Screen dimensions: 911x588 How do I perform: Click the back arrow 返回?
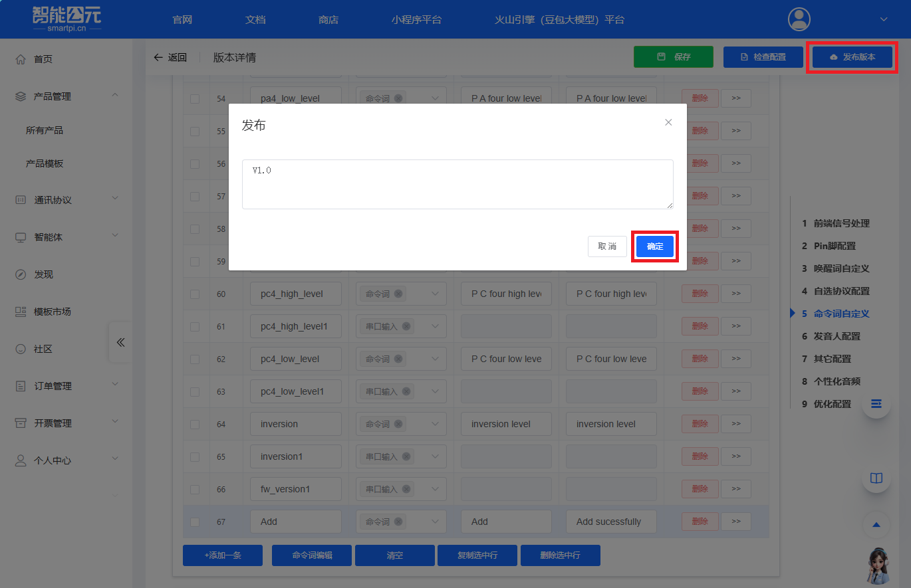pyautogui.click(x=170, y=57)
